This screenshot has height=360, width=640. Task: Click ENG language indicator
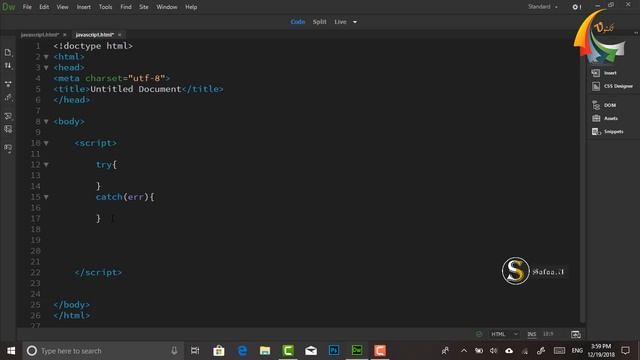577,351
